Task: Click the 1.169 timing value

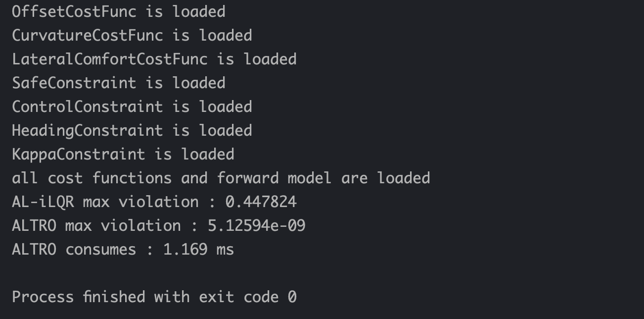Action: [185, 249]
